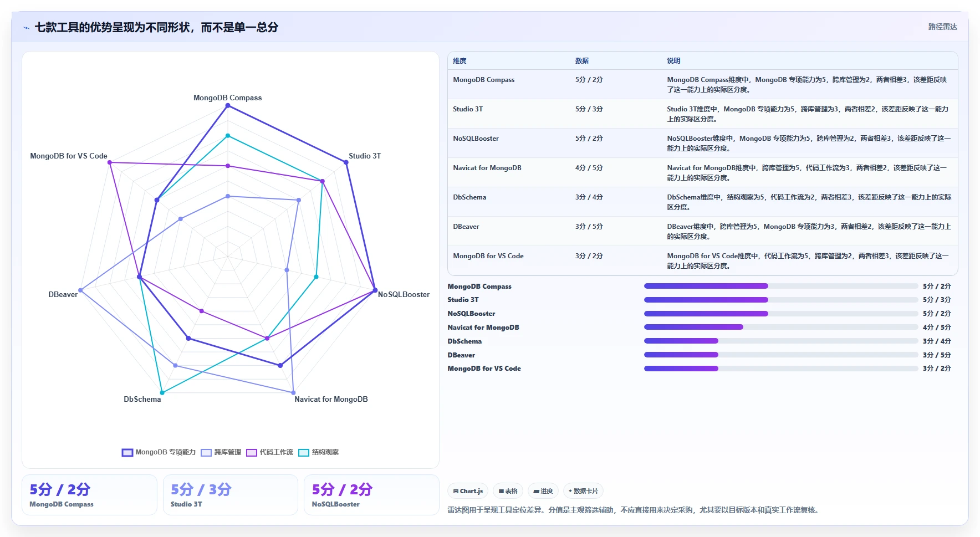This screenshot has height=537, width=980.
Task: Click the DbSchema radar axis label
Action: [142, 399]
